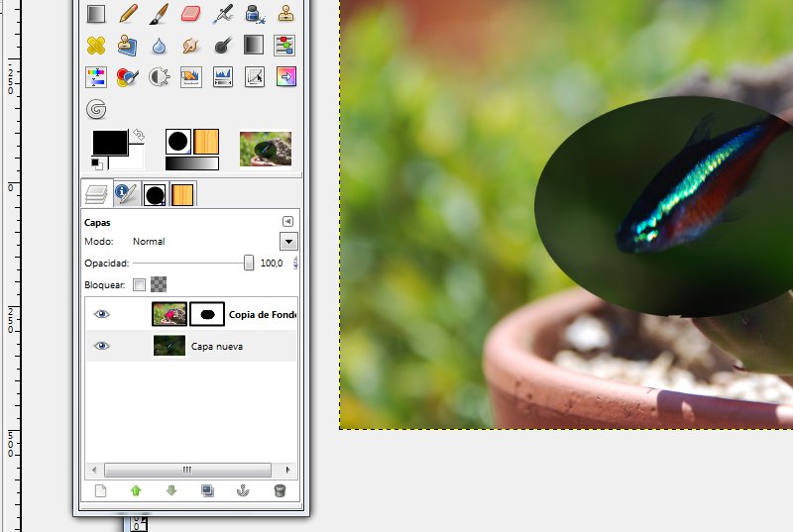Switch to the Brushes tab
The image size is (793, 532).
coord(155,195)
